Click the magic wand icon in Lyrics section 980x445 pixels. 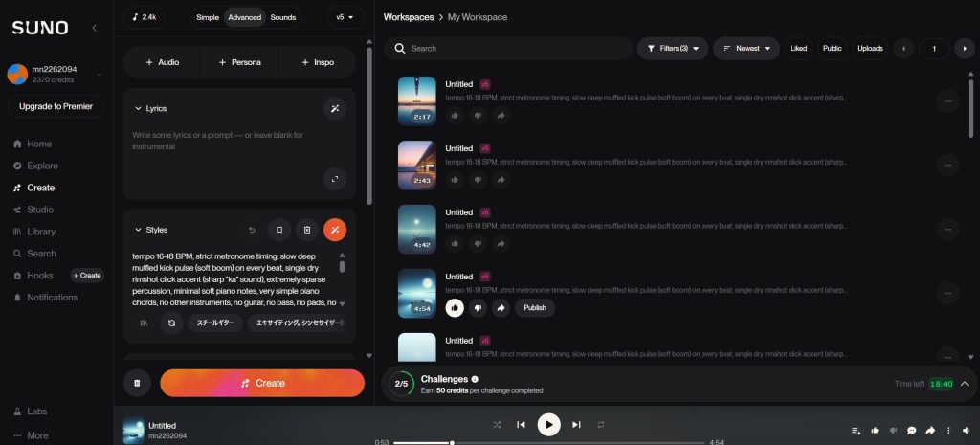coord(335,108)
